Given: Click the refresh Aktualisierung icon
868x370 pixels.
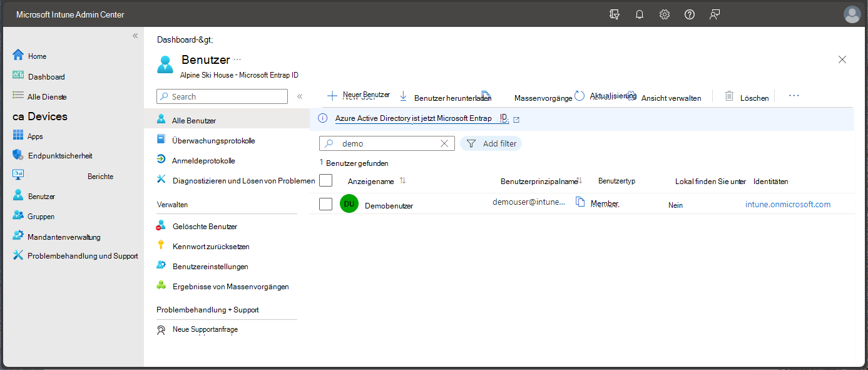Looking at the screenshot, I should click(x=580, y=96).
